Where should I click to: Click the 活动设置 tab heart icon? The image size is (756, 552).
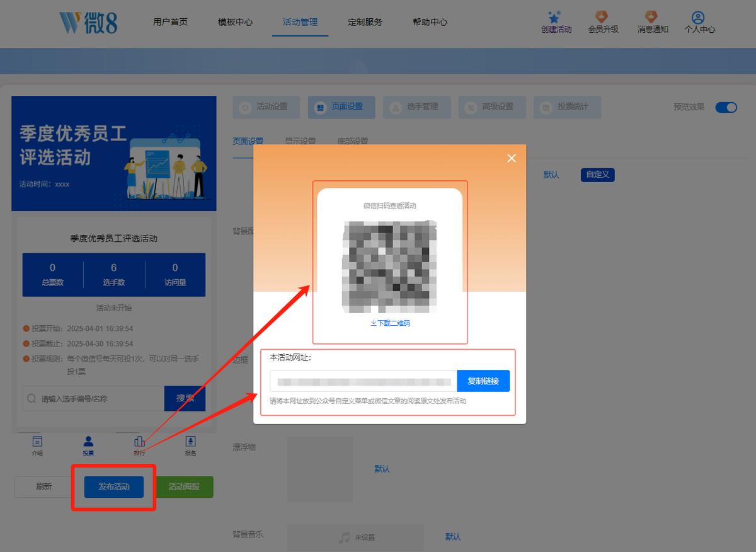(x=246, y=107)
